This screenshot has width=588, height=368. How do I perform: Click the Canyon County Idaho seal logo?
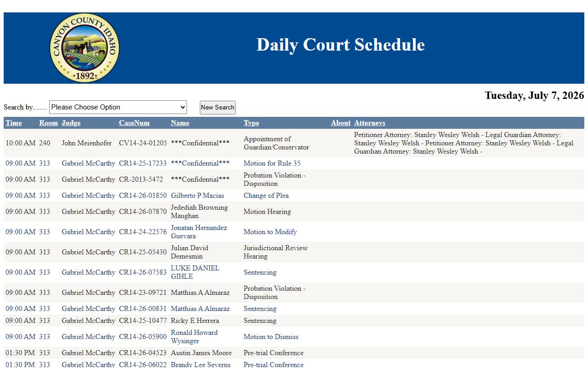point(85,48)
